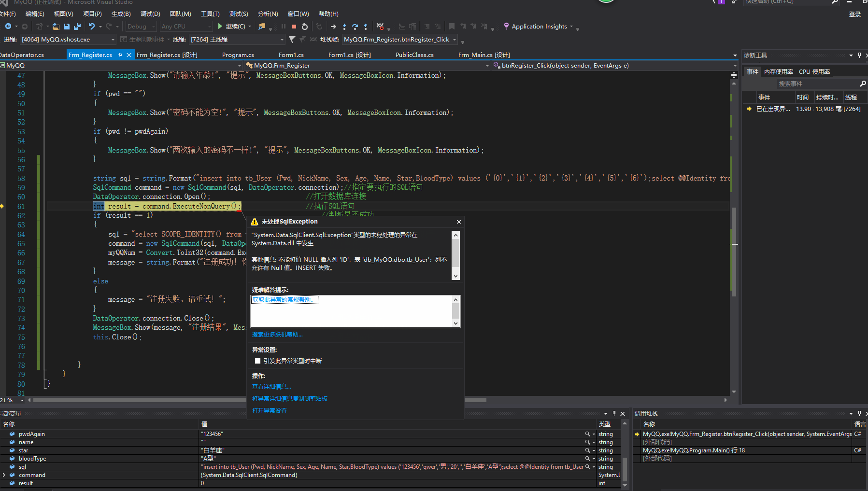Open the 帮助(H) Help menu
Viewport: 868px width, 491px height.
328,14
